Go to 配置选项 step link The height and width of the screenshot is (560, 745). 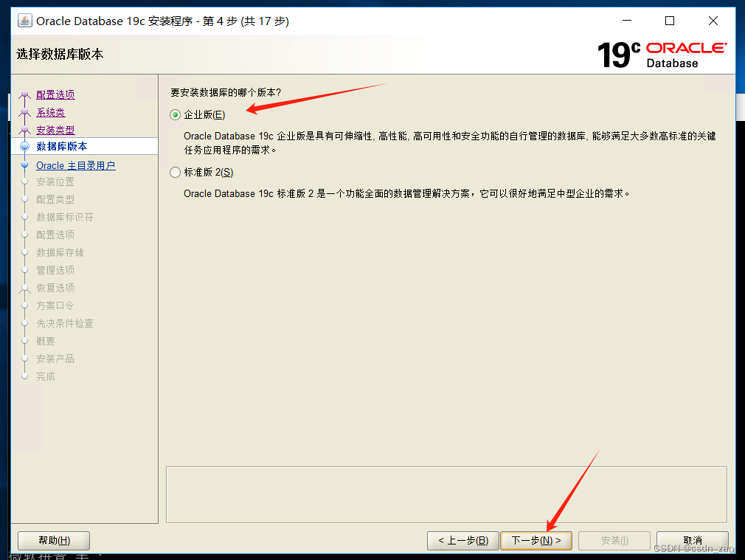pyautogui.click(x=55, y=94)
